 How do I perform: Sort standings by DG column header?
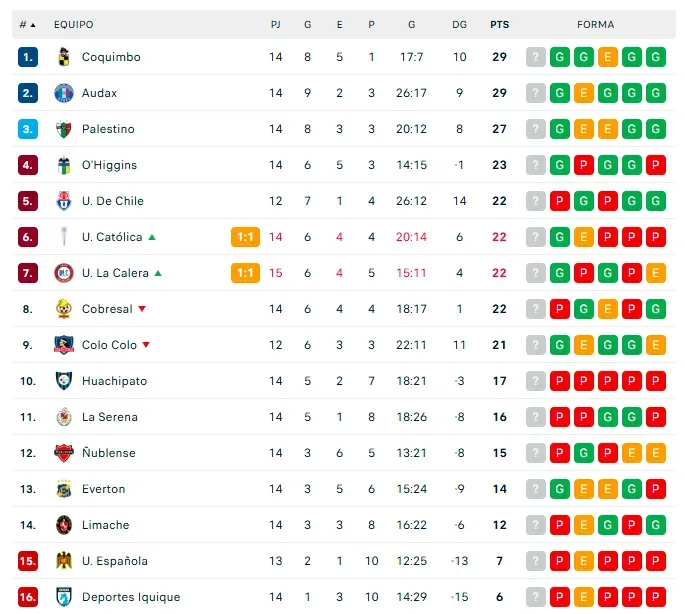459,24
